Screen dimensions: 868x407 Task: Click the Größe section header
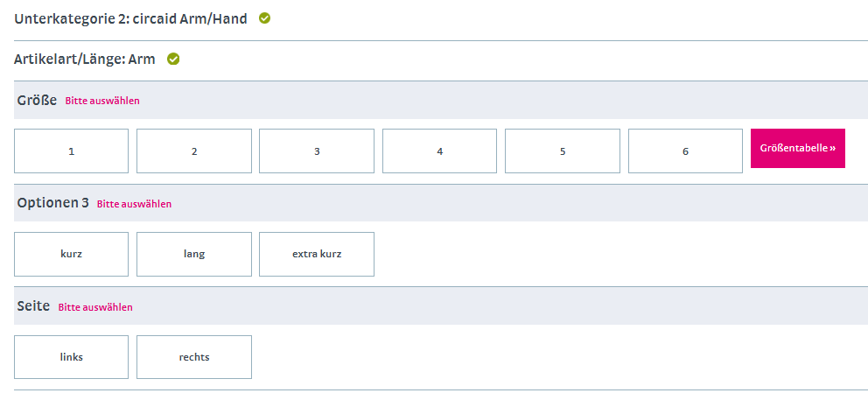click(x=37, y=101)
